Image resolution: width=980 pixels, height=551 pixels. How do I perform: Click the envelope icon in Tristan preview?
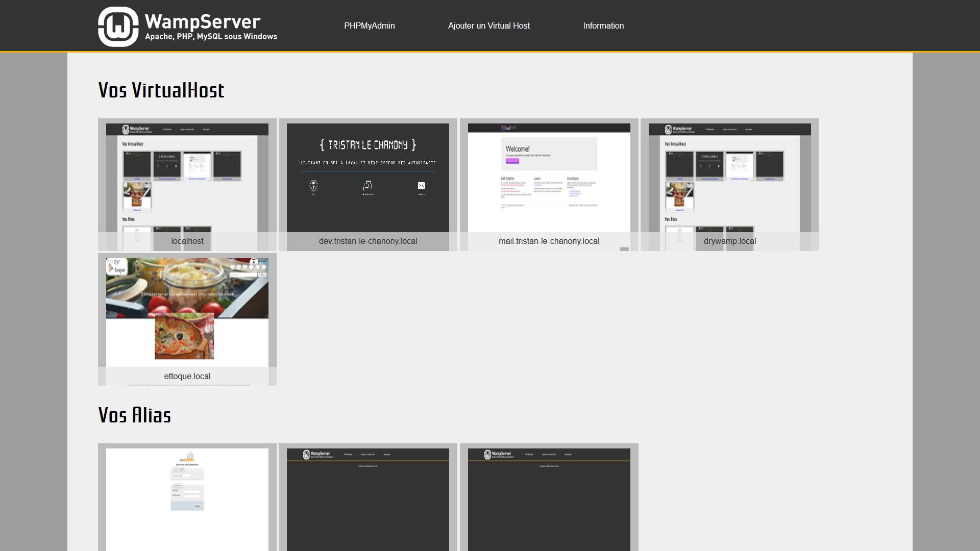(x=422, y=186)
